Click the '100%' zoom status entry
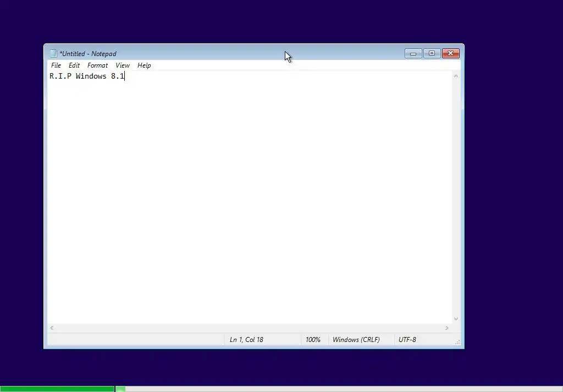 [313, 340]
